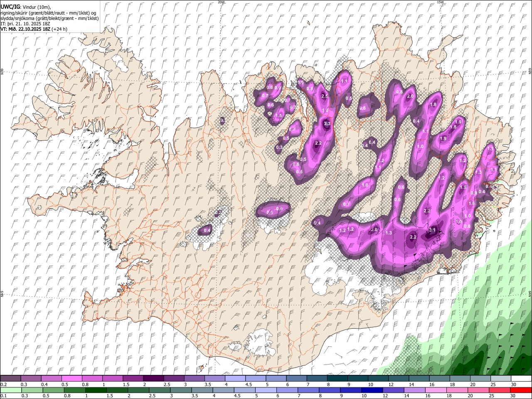The width and height of the screenshot is (532, 399).
Task: Click the 2.5 snowfall value on the map
Action: 325,96
